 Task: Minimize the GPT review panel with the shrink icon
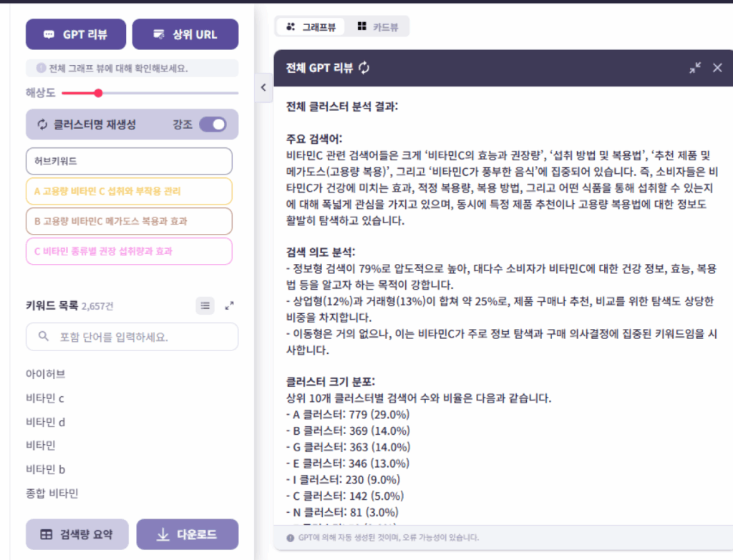click(695, 68)
